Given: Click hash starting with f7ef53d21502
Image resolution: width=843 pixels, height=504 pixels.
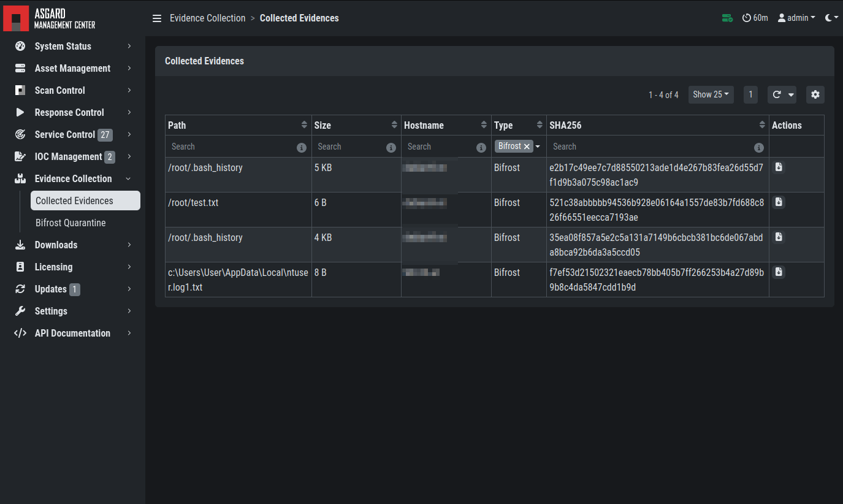Looking at the screenshot, I should coord(657,280).
